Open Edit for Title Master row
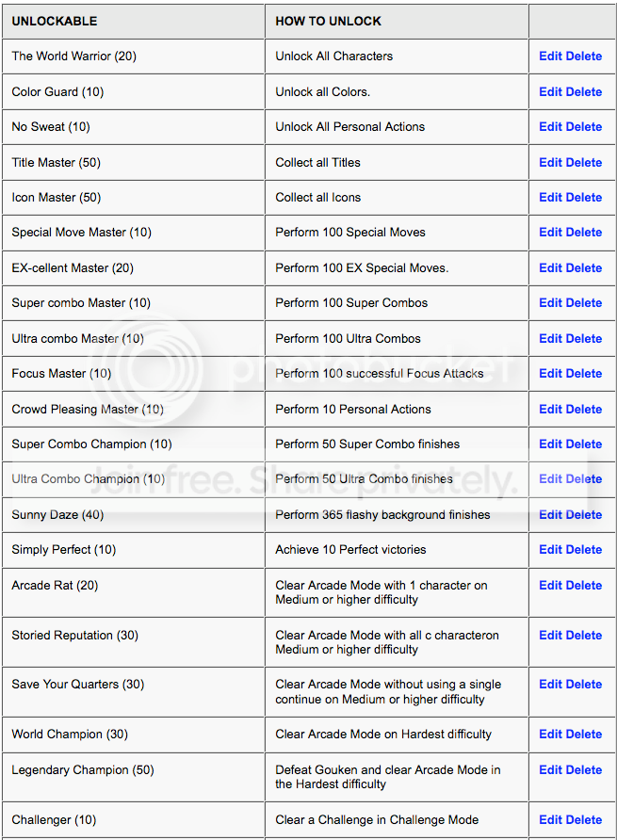Viewport: 617px width, 840px height. (x=550, y=162)
